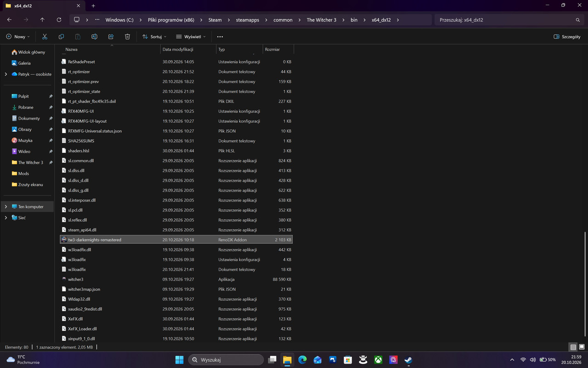Image resolution: width=588 pixels, height=368 pixels.
Task: Expand the Ten komputer tree node
Action: click(6, 207)
